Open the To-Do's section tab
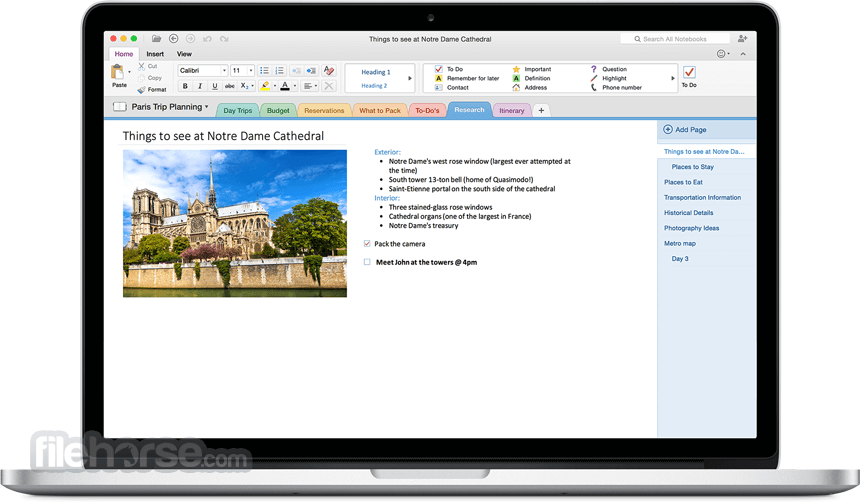The width and height of the screenshot is (860, 503). (x=427, y=110)
